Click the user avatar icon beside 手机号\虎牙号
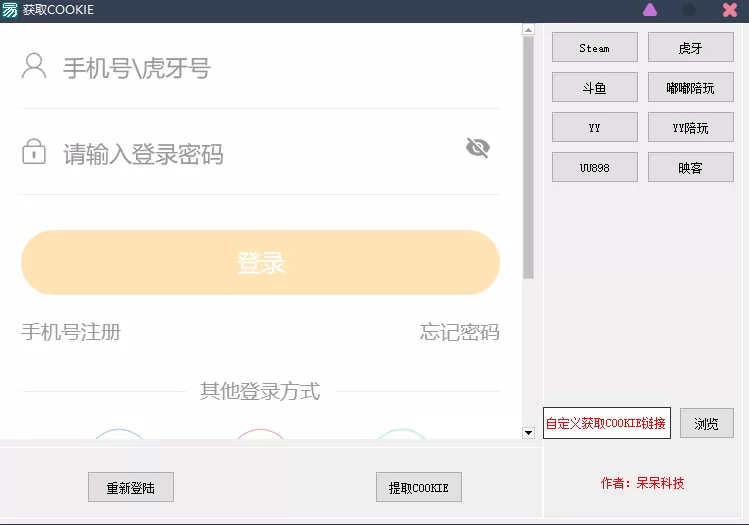Screen dimensions: 749x525 pyautogui.click(x=34, y=66)
